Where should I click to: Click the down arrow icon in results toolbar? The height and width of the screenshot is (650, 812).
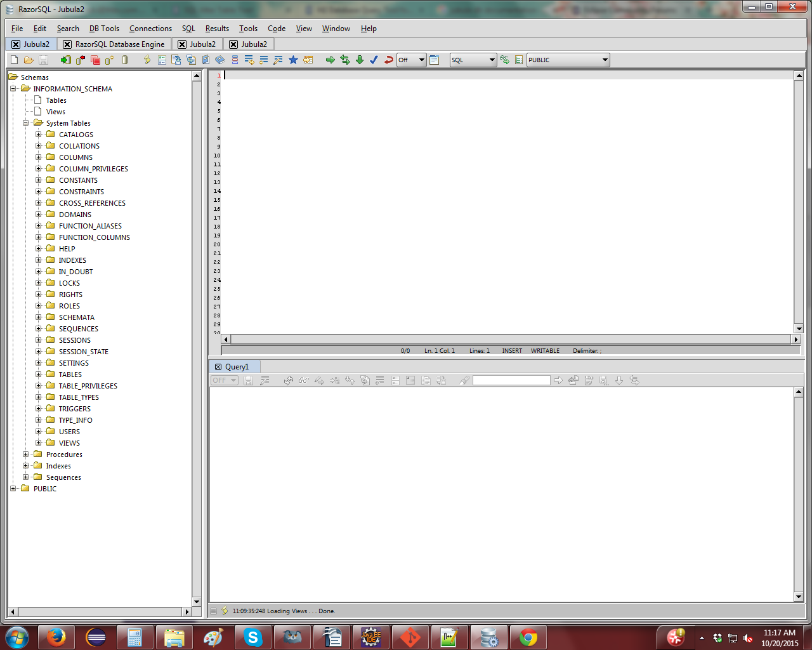(619, 380)
